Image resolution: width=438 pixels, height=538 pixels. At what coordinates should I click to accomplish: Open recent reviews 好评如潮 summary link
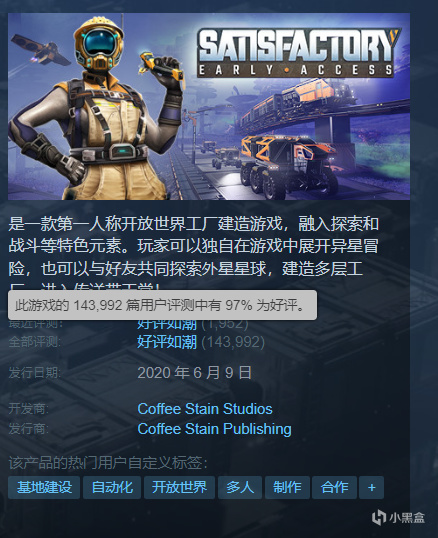(x=167, y=324)
